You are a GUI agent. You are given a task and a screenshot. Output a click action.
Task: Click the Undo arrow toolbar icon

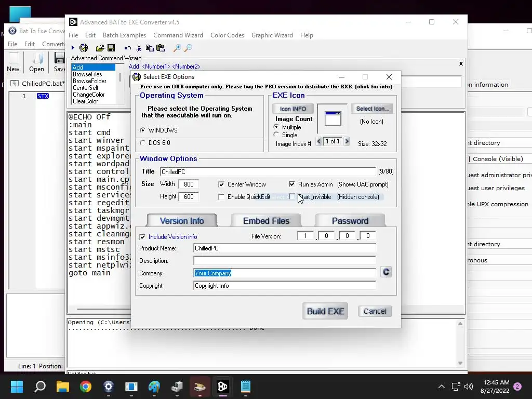(128, 48)
